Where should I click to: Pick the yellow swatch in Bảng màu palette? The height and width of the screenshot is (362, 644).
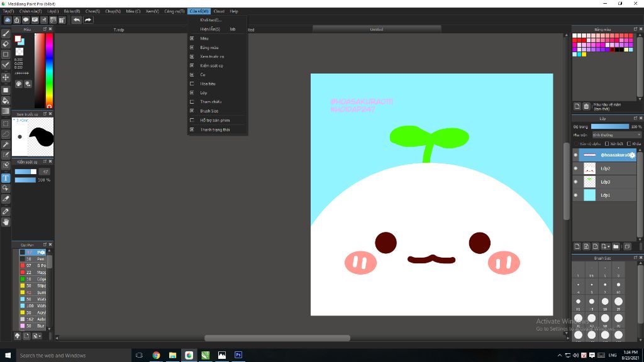[x=584, y=54]
